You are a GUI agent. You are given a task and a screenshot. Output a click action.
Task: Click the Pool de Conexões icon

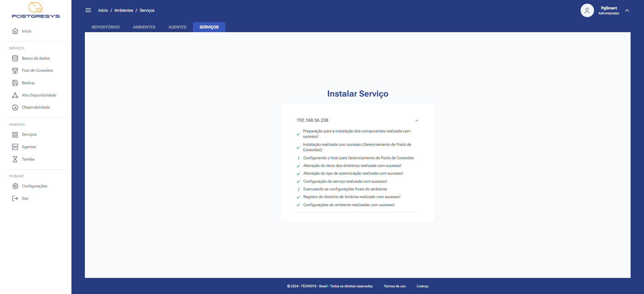pos(15,71)
